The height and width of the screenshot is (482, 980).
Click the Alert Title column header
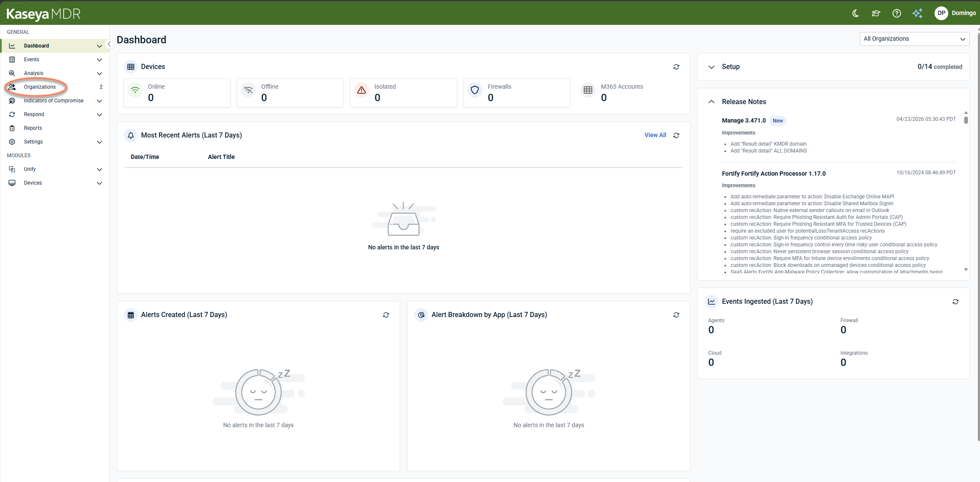coord(221,157)
